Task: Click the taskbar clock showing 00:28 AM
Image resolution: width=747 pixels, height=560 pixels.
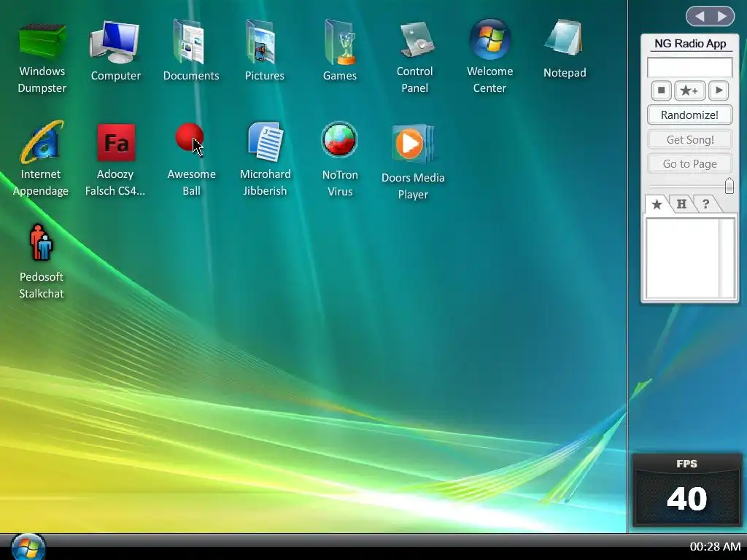Action: click(715, 546)
